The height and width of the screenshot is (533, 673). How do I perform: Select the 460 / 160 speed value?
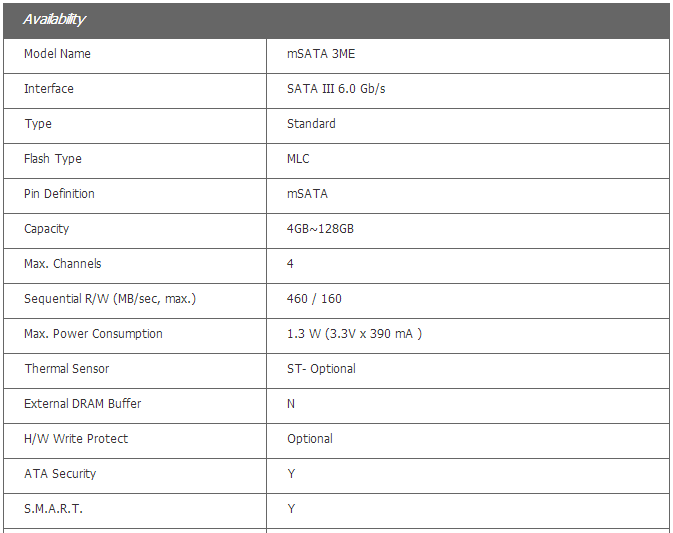click(314, 299)
